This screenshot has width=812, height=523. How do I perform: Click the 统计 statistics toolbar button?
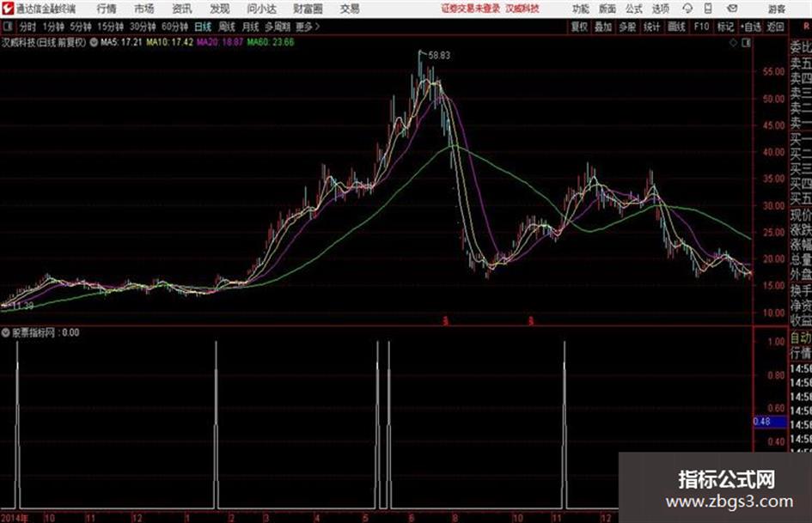point(652,27)
